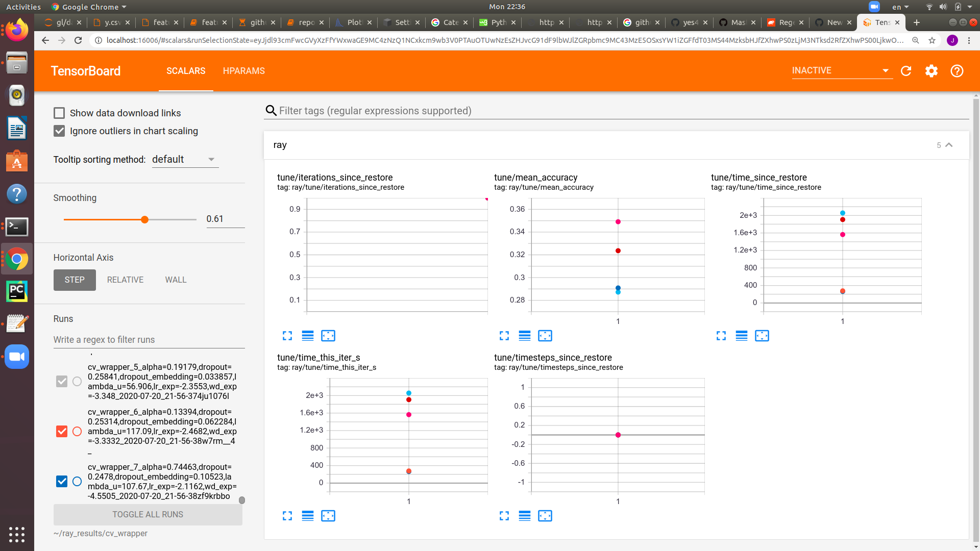Set horizontal axis to RELATIVE
The width and height of the screenshot is (980, 551).
(x=125, y=280)
